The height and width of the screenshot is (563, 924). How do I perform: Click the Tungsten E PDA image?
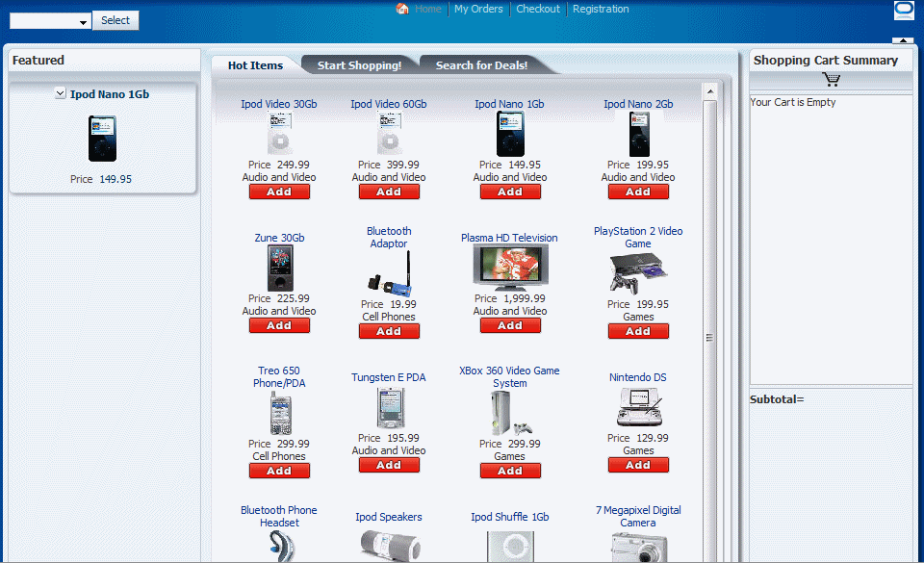click(390, 408)
